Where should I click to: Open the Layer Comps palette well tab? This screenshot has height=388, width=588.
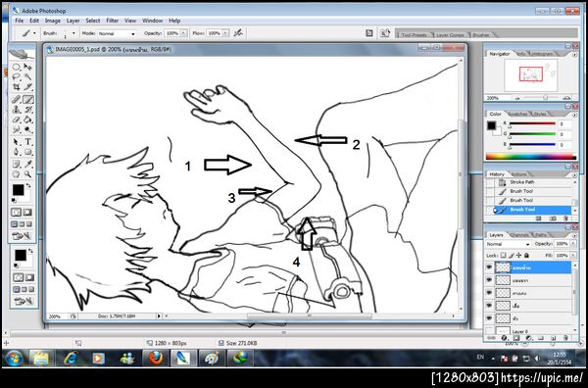point(450,35)
